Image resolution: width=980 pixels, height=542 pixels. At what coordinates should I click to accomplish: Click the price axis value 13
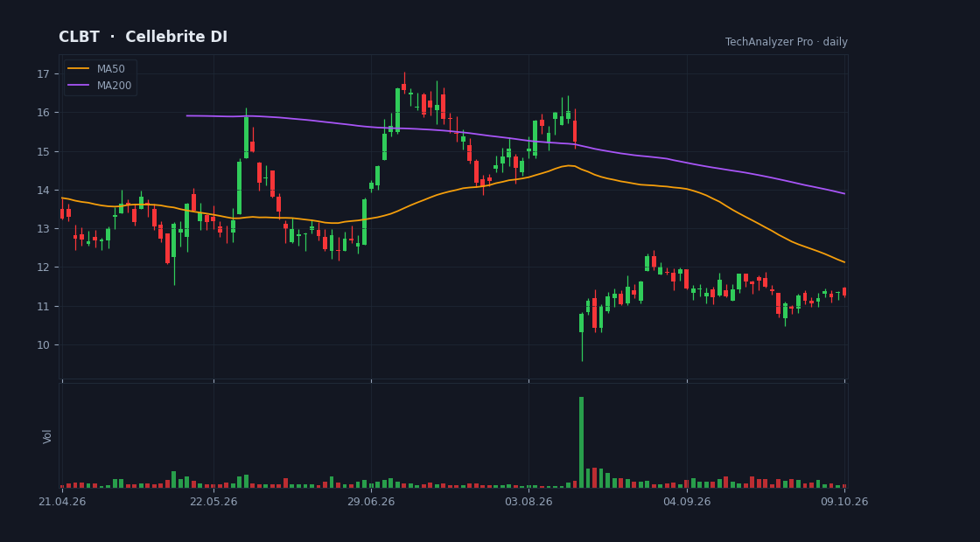tap(43, 228)
